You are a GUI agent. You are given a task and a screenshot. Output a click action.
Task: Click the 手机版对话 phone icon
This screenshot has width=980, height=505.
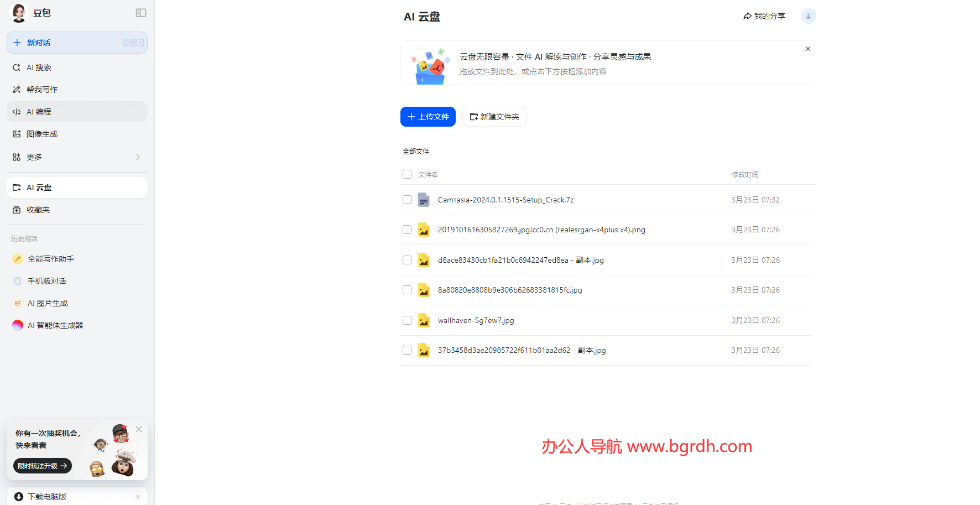pos(18,281)
